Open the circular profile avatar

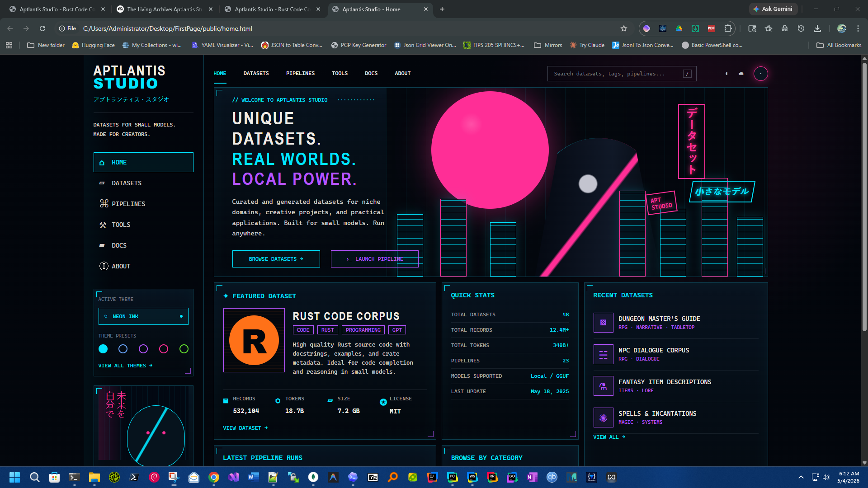coord(761,74)
